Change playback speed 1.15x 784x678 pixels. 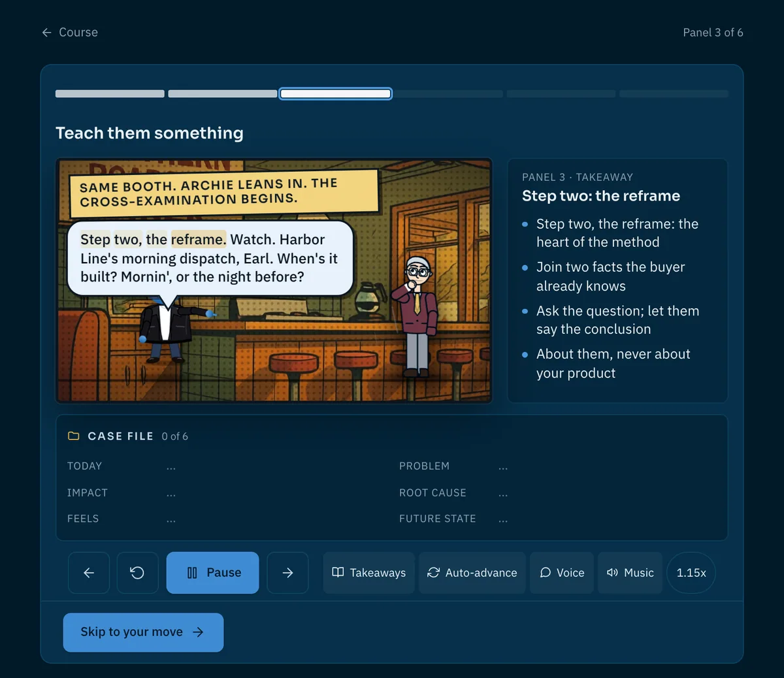691,573
